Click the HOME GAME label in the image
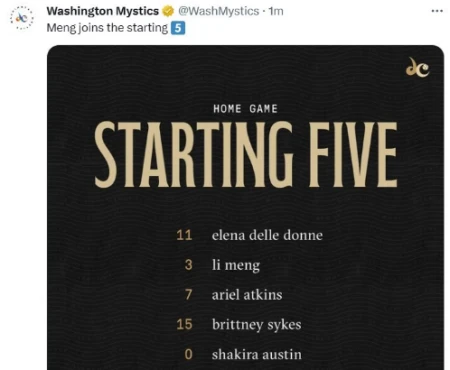Image resolution: width=450 pixels, height=370 pixels. click(x=245, y=109)
